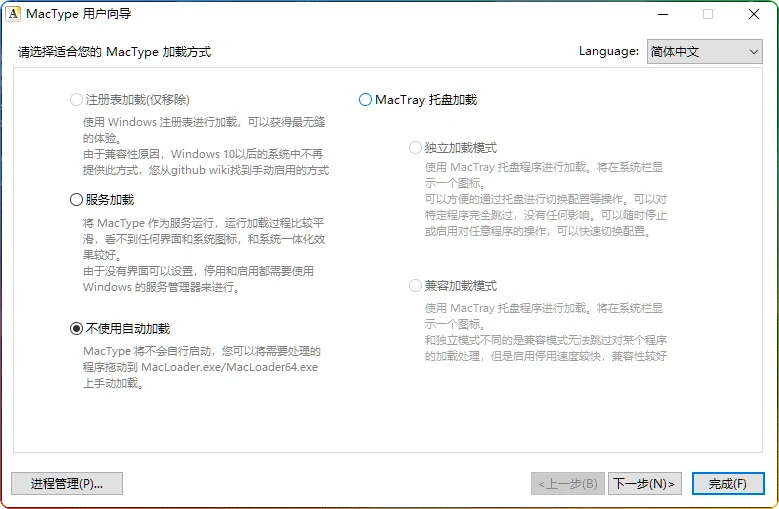Open 进程管理(P)... button
779x509 pixels.
67,483
